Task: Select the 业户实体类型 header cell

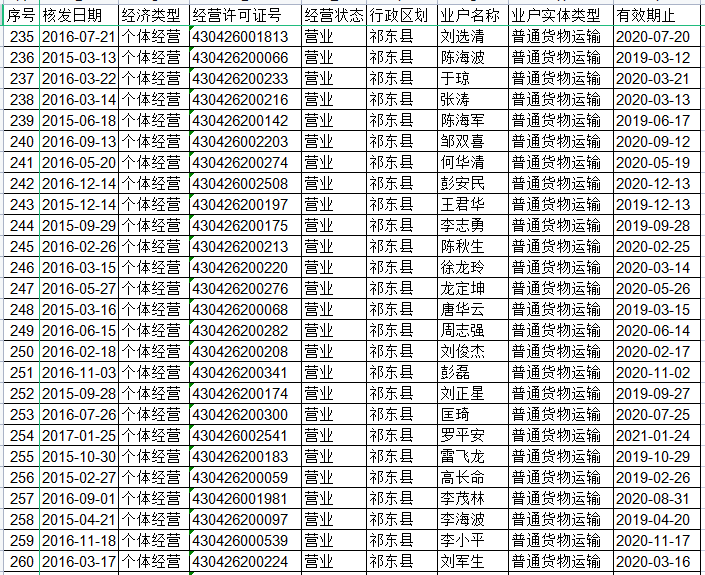Action: pyautogui.click(x=557, y=16)
